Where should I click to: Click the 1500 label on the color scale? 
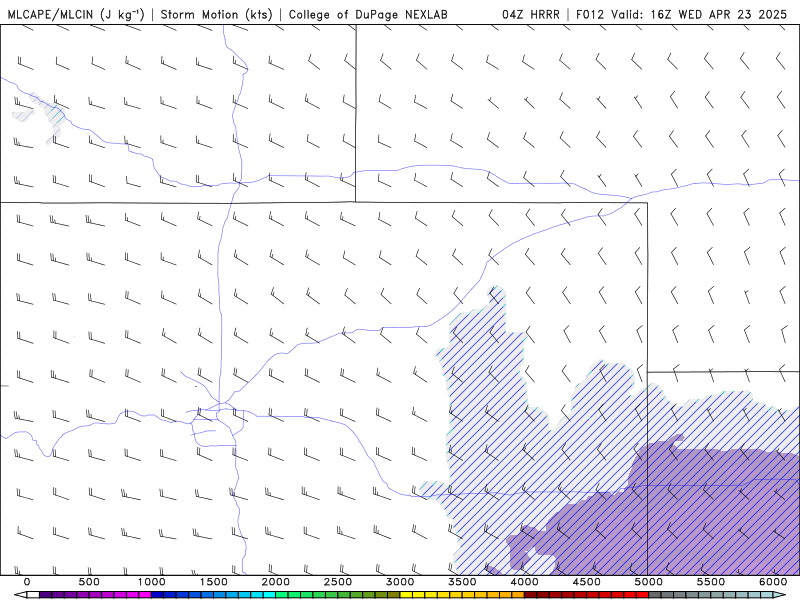tap(214, 582)
